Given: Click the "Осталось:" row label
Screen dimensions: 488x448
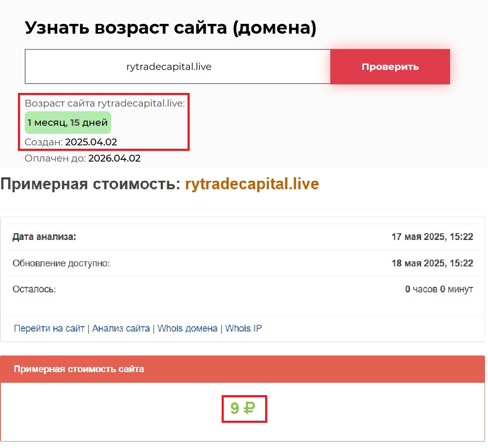Looking at the screenshot, I should (35, 289).
